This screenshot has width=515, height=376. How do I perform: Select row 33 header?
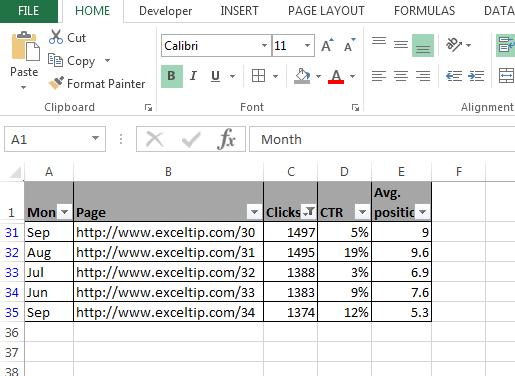point(12,272)
